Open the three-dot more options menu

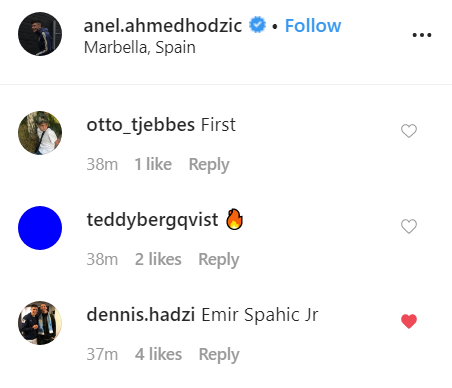(x=422, y=35)
